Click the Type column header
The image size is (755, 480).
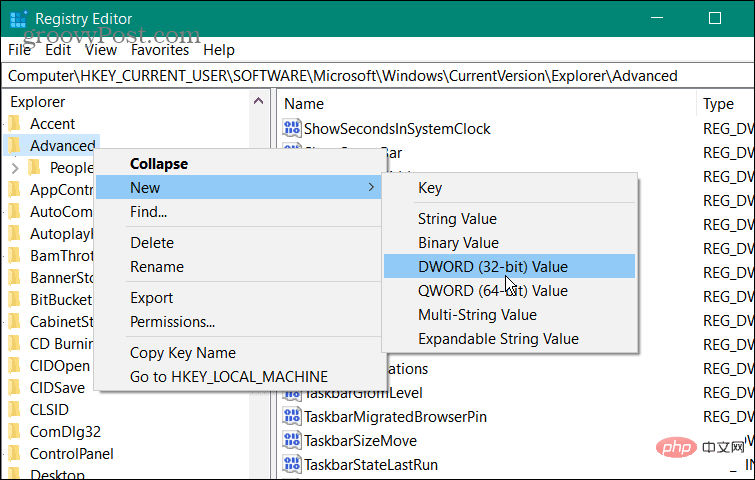point(718,104)
